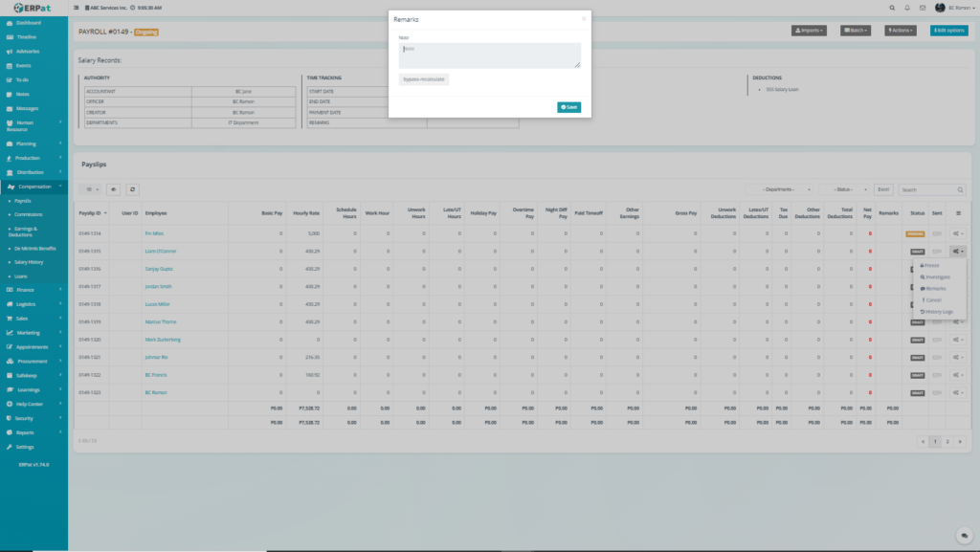Open the Status filter dropdown
This screenshot has width=980, height=552.
coord(844,189)
